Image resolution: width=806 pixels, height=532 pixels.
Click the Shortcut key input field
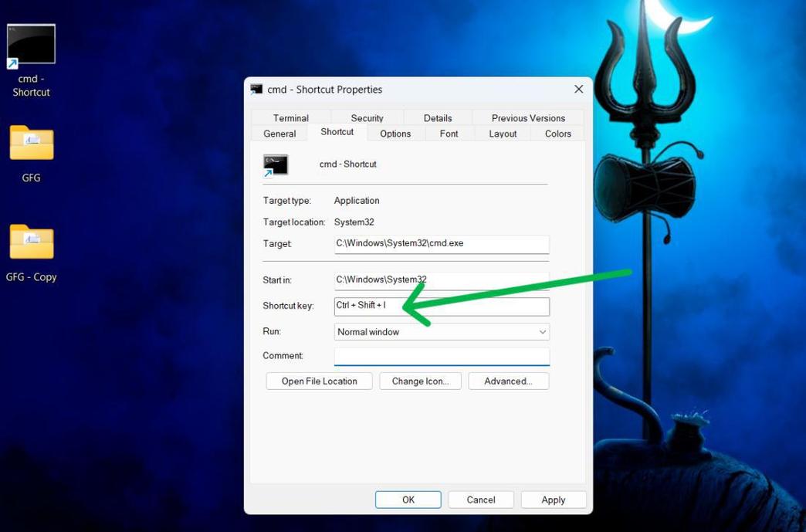coord(441,306)
